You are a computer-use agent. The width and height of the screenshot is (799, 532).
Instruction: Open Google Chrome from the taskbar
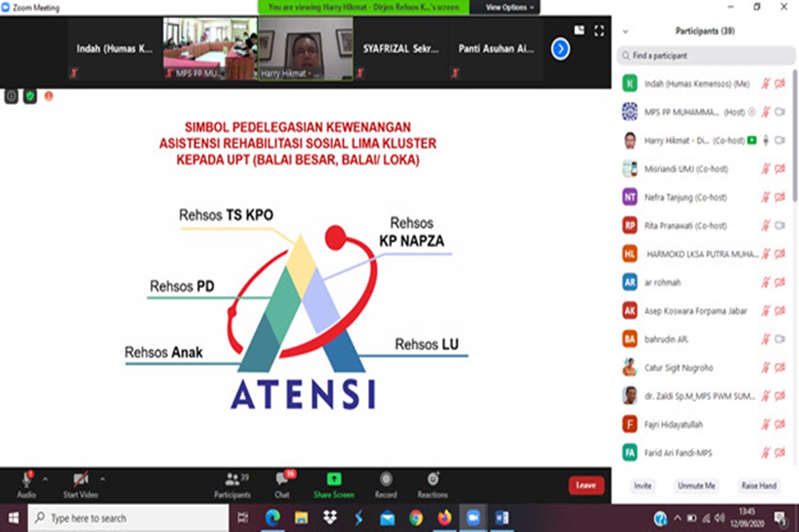click(x=416, y=518)
